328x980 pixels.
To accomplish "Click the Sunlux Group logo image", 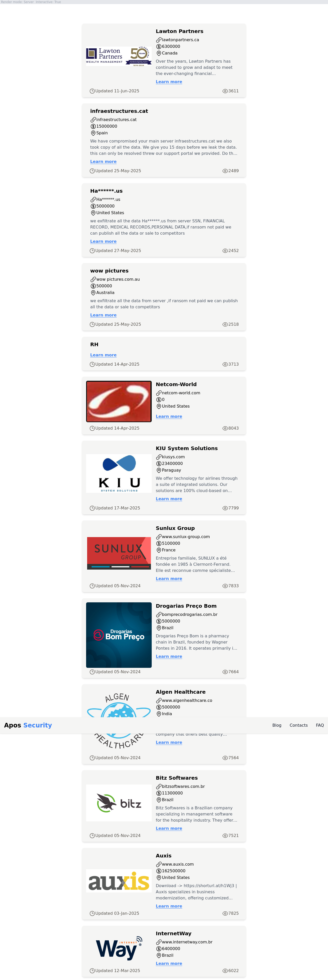I will point(119,553).
